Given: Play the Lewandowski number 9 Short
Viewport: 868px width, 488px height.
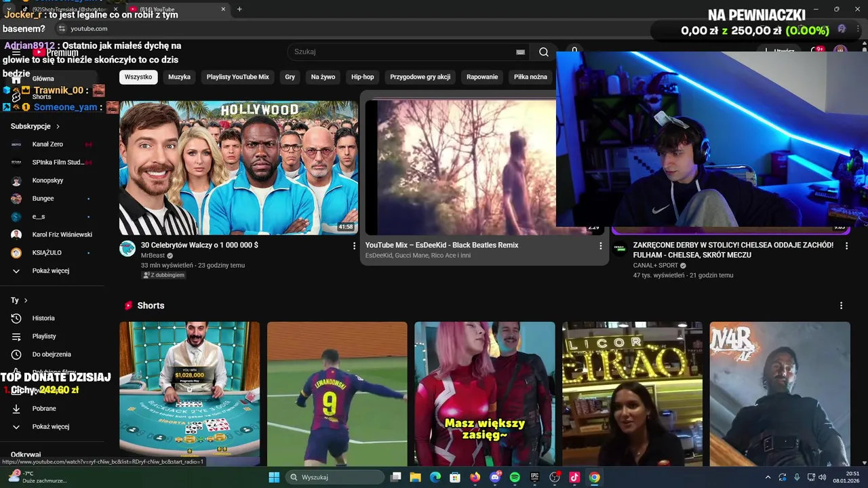Looking at the screenshot, I should click(x=337, y=393).
